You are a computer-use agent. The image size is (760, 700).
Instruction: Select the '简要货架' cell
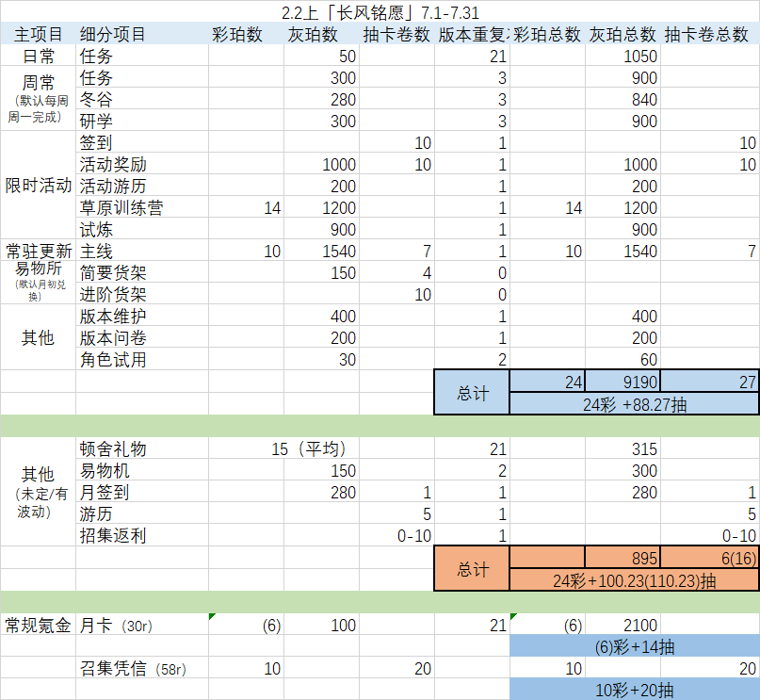pyautogui.click(x=142, y=272)
